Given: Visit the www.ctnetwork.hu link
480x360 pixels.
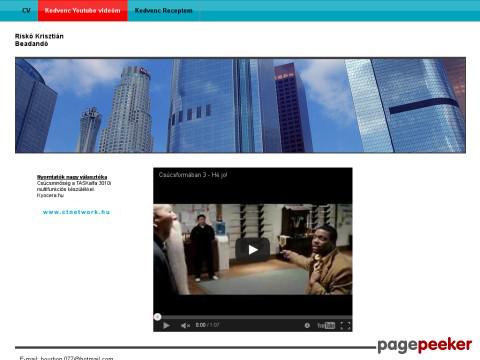Looking at the screenshot, I should tap(76, 212).
